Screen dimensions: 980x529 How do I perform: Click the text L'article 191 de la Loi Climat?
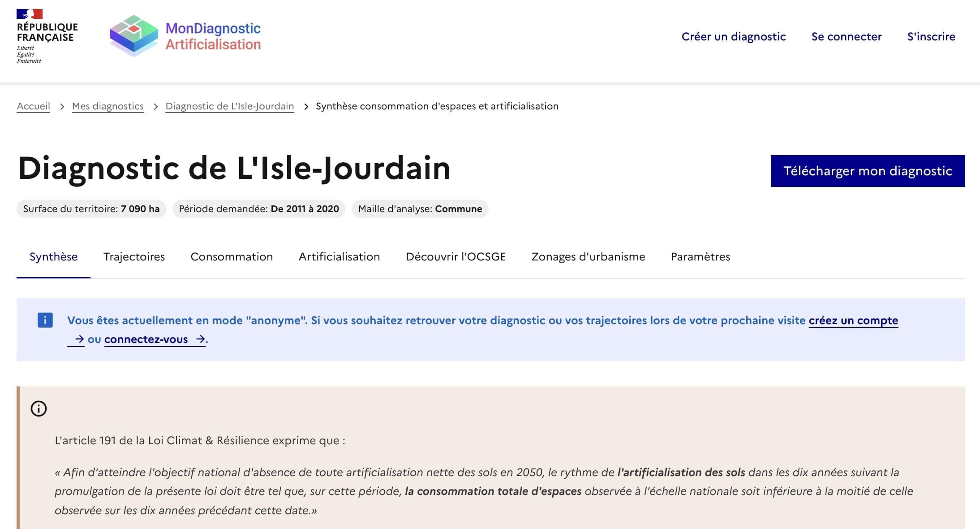[x=200, y=440]
